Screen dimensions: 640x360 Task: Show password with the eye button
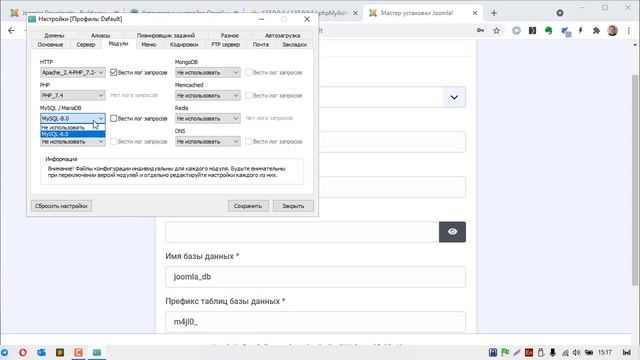(452, 231)
